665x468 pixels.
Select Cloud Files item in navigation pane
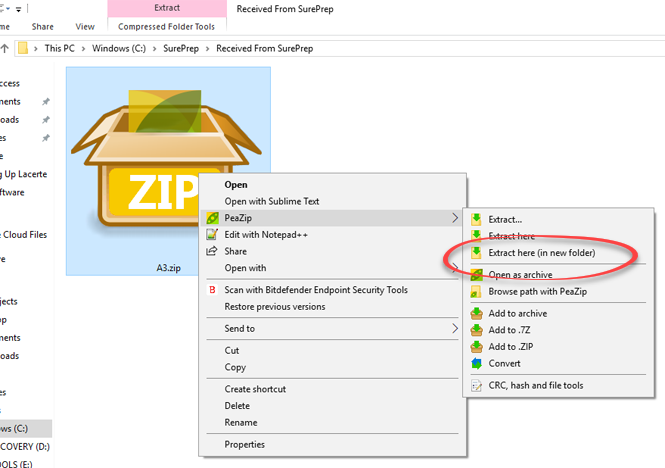24,235
